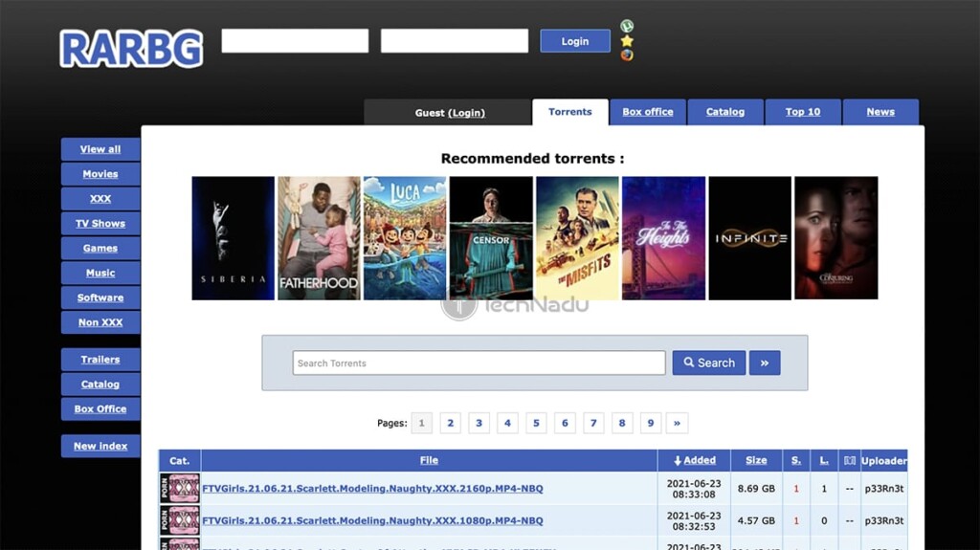Open the Fatherhood poster
This screenshot has width=980, height=550.
click(319, 238)
